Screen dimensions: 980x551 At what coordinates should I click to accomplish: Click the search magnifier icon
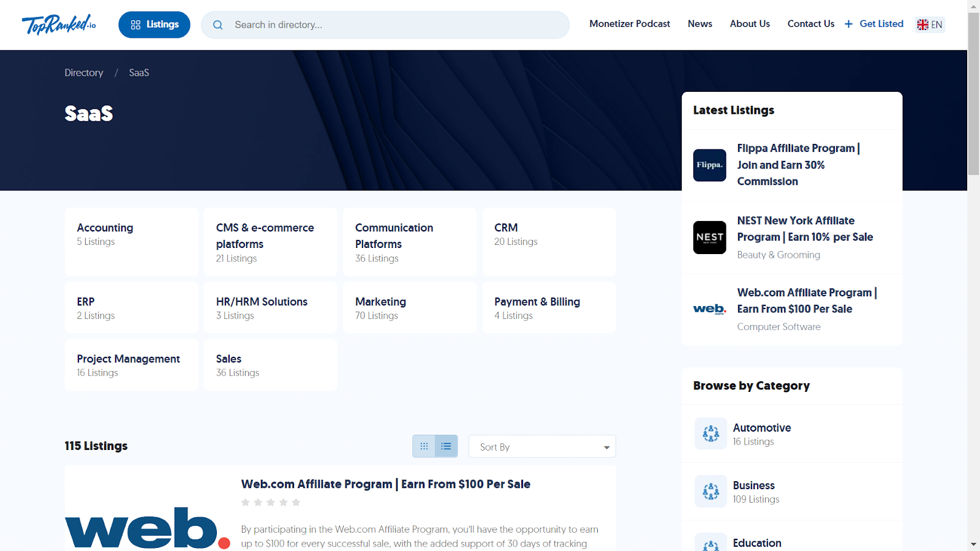pos(218,25)
